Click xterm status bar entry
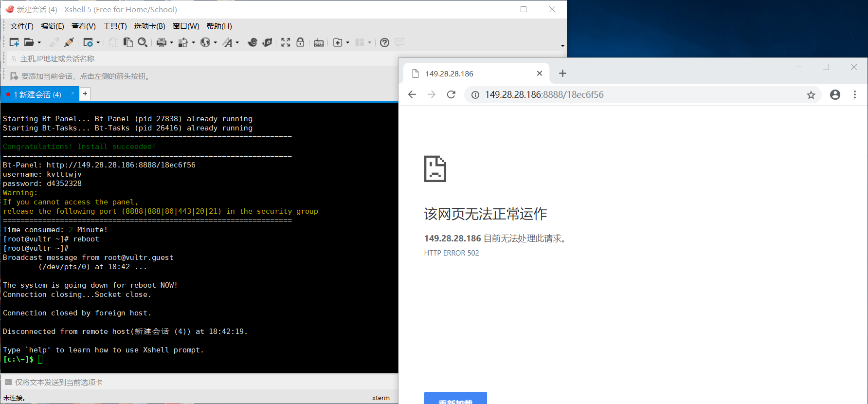This screenshot has width=868, height=404. [x=381, y=398]
